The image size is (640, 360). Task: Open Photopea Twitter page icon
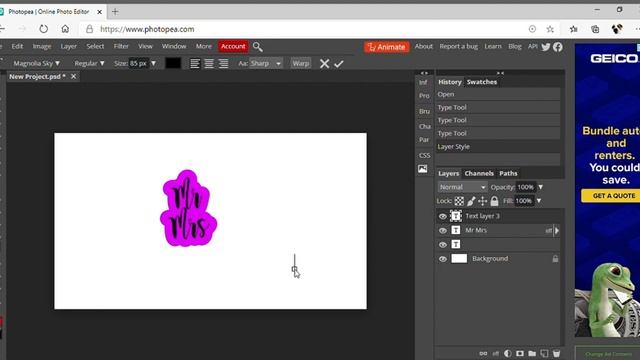pos(546,47)
